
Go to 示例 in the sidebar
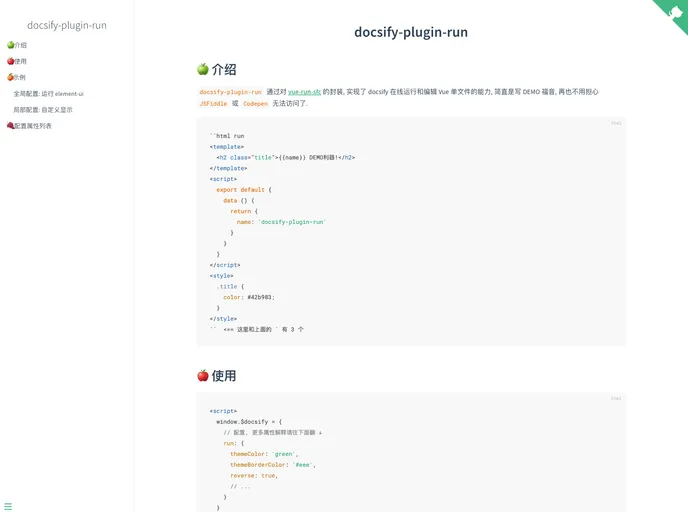(17, 77)
